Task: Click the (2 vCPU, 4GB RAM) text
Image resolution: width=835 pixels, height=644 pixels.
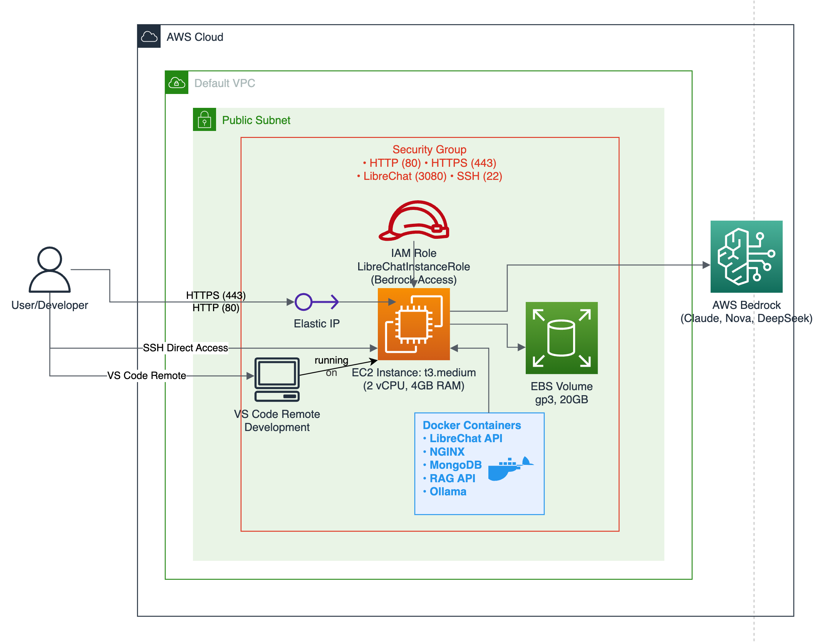Action: [414, 386]
